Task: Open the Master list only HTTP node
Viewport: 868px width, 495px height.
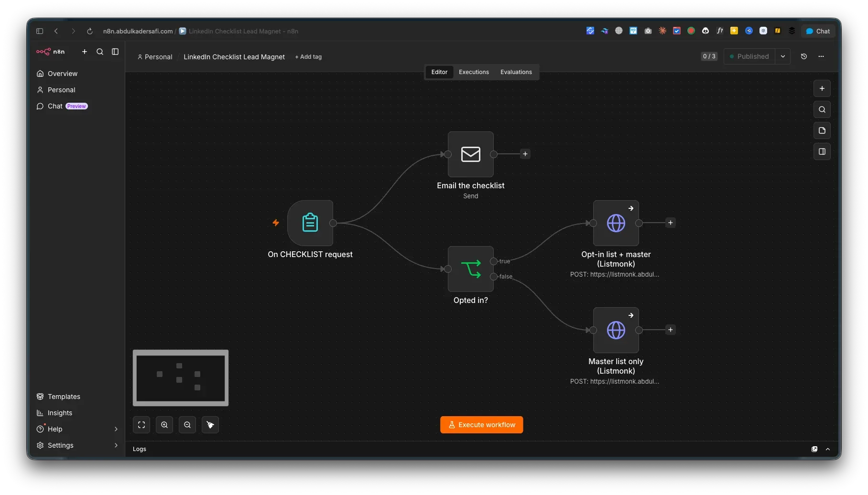Action: [x=616, y=330]
